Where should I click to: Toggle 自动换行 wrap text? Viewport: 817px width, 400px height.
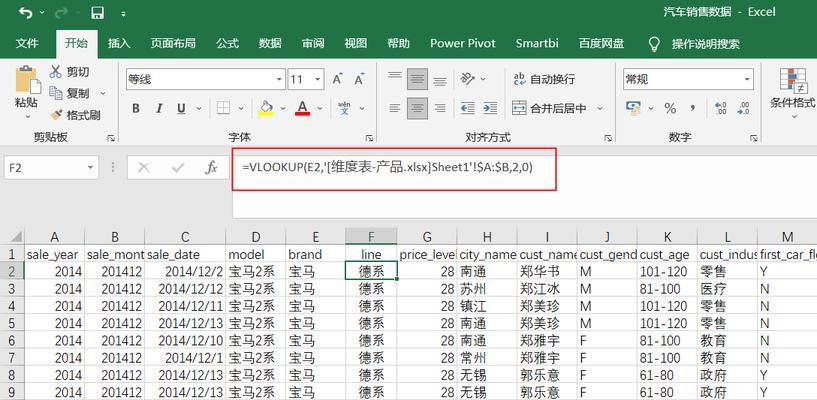(x=544, y=79)
